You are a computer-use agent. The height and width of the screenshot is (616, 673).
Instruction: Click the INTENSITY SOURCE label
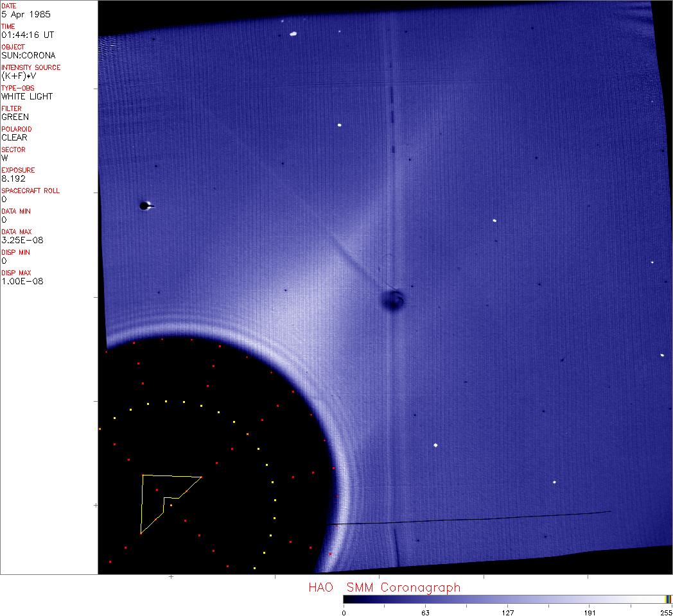[31, 67]
